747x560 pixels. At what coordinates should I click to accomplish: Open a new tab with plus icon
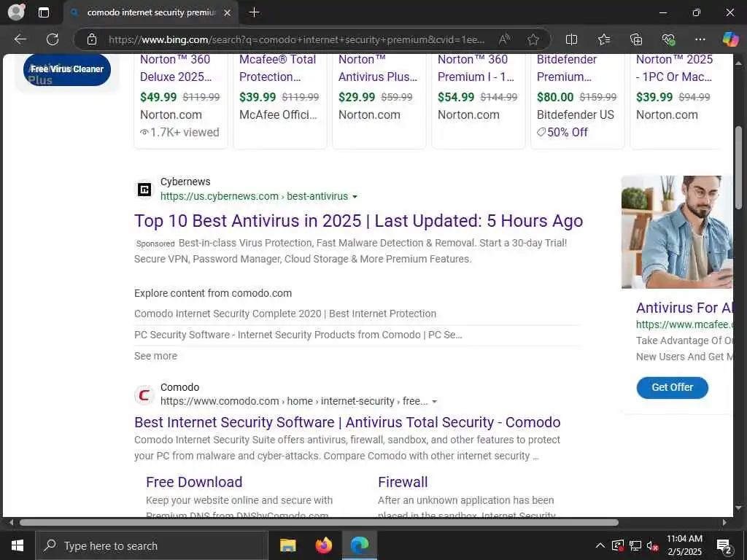coord(255,12)
